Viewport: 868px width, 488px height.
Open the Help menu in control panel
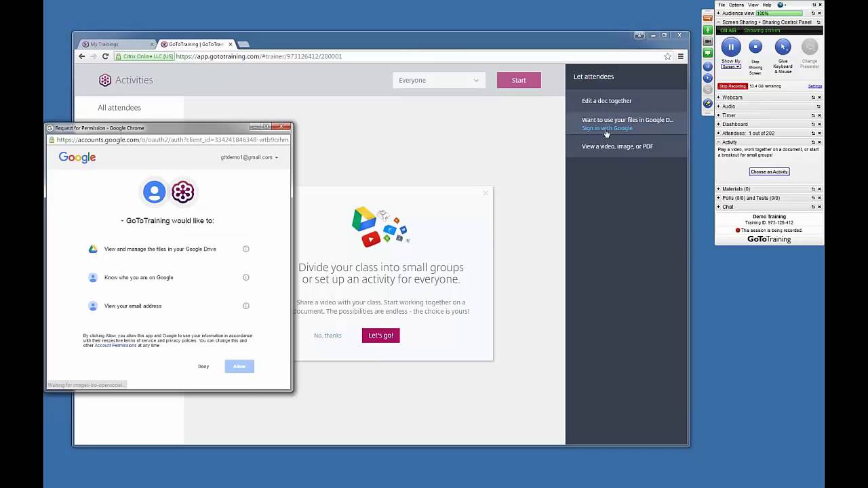point(767,5)
